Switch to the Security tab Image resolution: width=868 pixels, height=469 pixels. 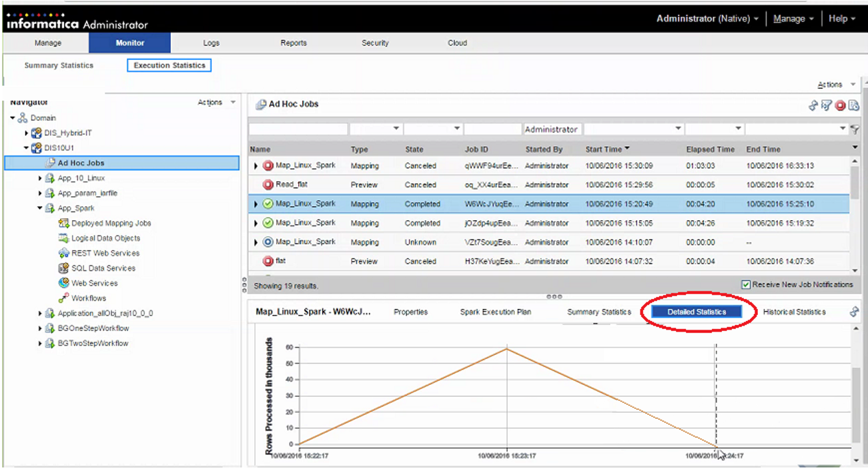[x=375, y=43]
